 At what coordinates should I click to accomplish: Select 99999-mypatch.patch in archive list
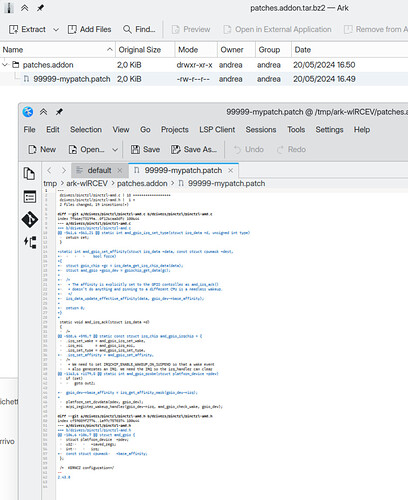(x=72, y=79)
